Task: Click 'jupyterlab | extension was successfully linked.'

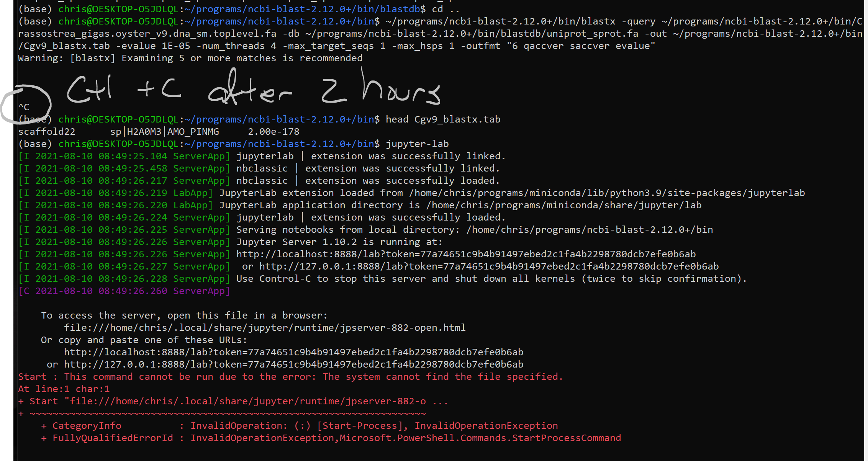Action: (x=371, y=156)
